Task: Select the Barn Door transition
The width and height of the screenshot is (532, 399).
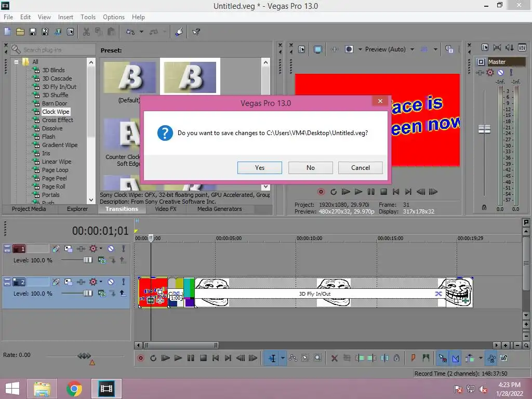Action: [x=54, y=103]
